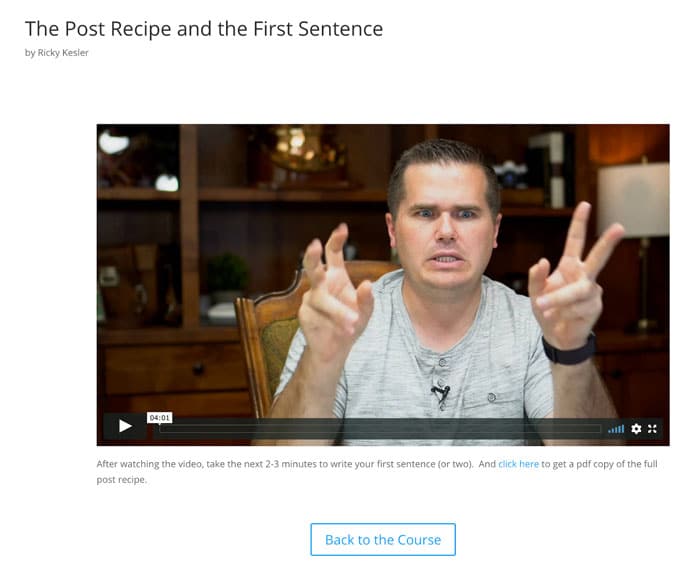700x579 pixels.
Task: Play the Post Recipe video
Action: tap(125, 426)
